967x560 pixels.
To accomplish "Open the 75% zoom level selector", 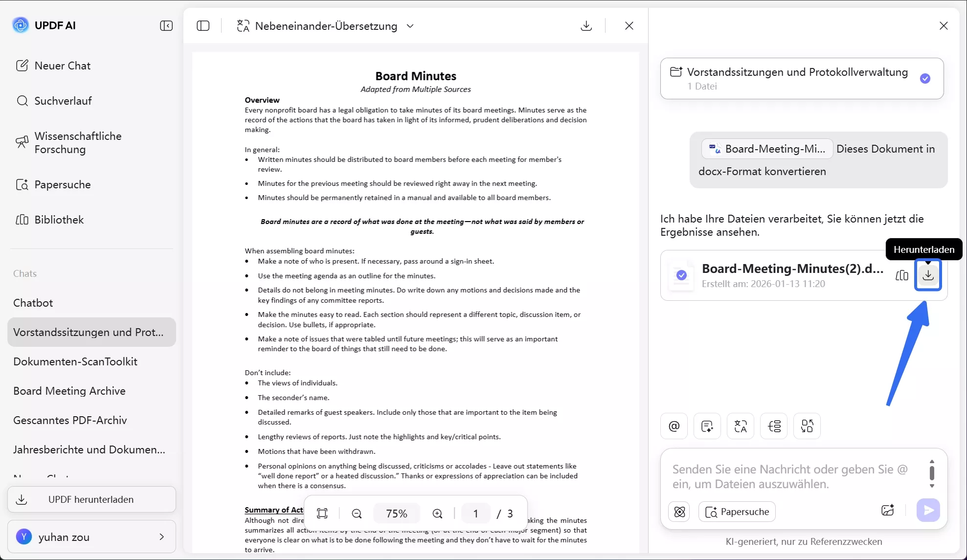I will tap(396, 514).
